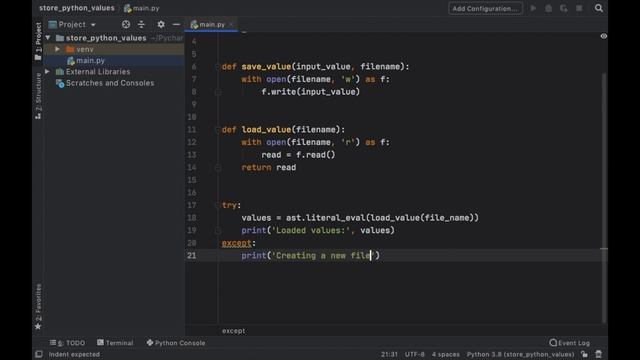This screenshot has width=640, height=360.
Task: Expand the venv folder
Action: click(58, 49)
